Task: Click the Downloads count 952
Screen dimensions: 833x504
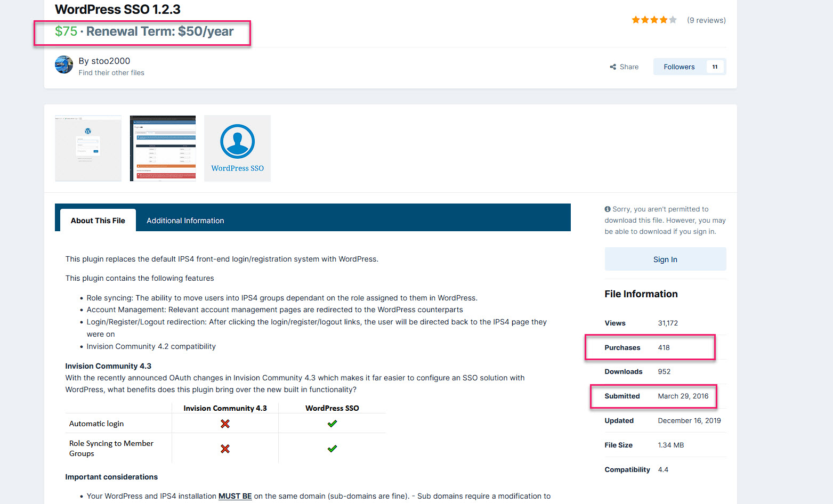Action: [664, 372]
